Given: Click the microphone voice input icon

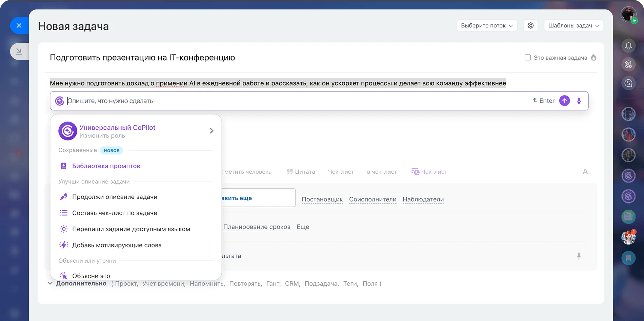Looking at the screenshot, I should (579, 101).
